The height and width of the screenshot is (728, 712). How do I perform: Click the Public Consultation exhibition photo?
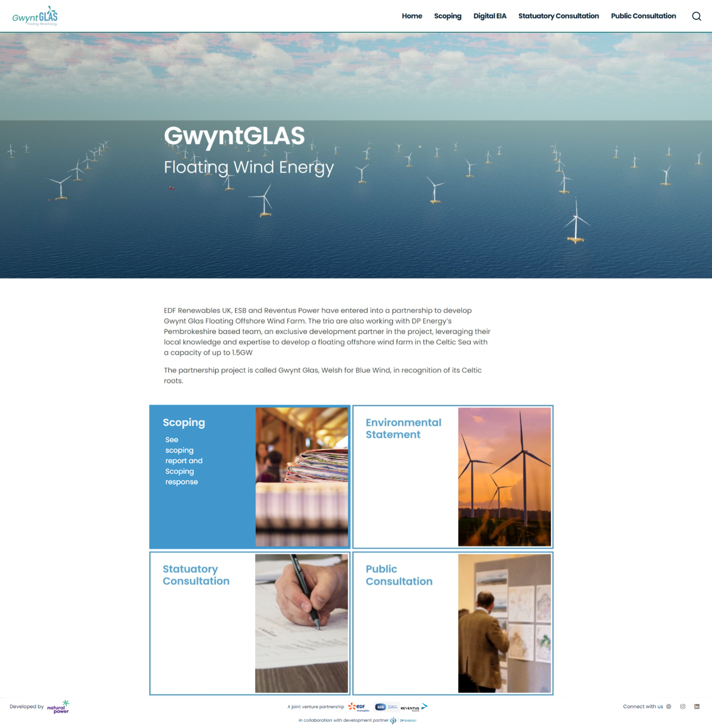[x=504, y=623]
